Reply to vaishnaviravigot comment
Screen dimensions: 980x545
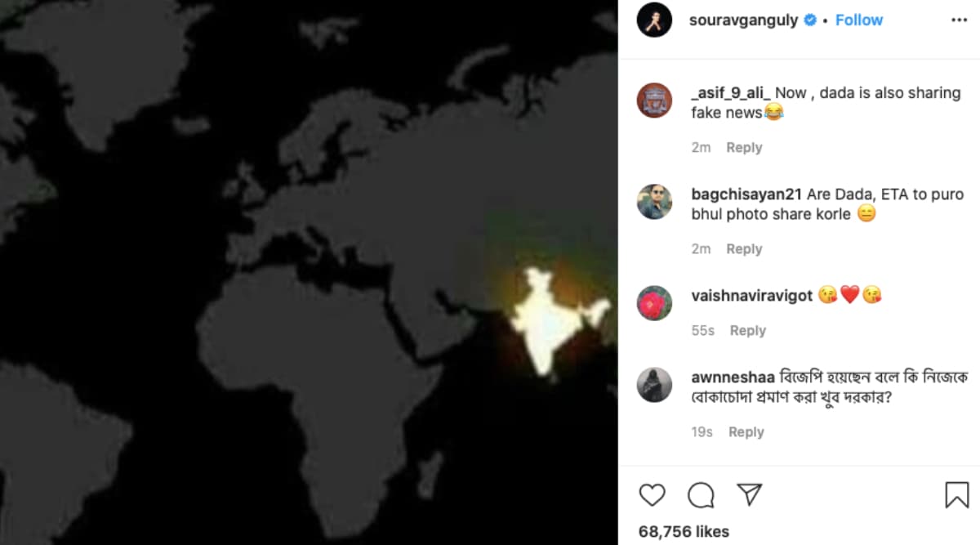[x=748, y=330]
